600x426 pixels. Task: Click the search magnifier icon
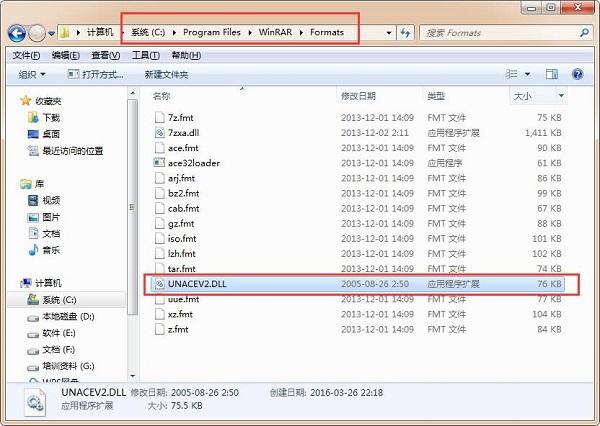584,33
